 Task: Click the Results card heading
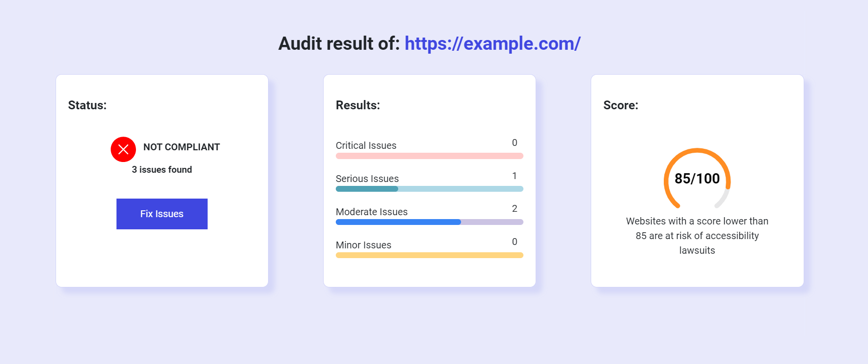coord(358,105)
